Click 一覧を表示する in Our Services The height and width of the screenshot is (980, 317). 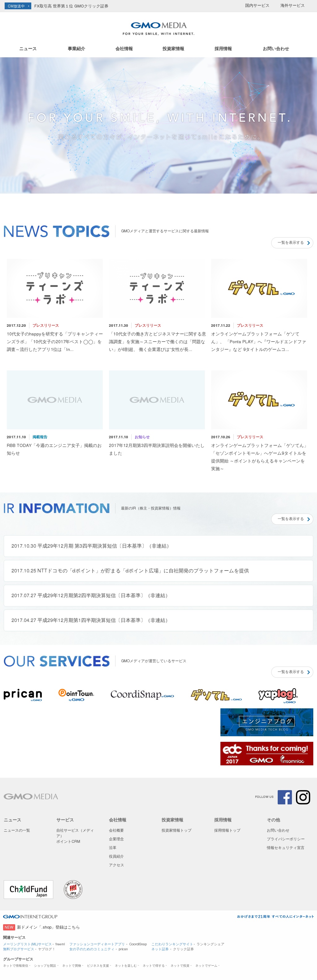point(292,672)
